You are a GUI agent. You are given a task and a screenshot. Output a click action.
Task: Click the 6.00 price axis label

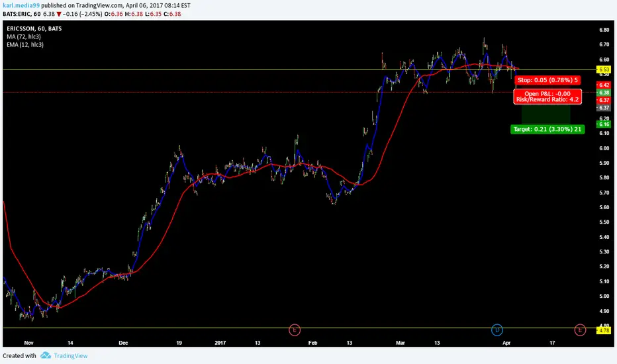(604, 148)
